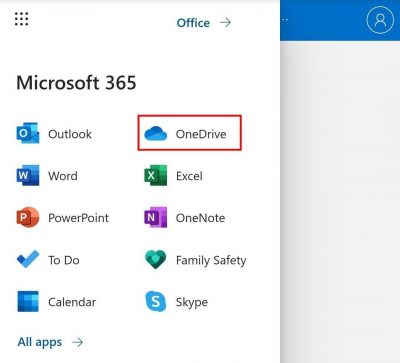The image size is (400, 363).
Task: Select the Outlook label
Action: pos(70,134)
